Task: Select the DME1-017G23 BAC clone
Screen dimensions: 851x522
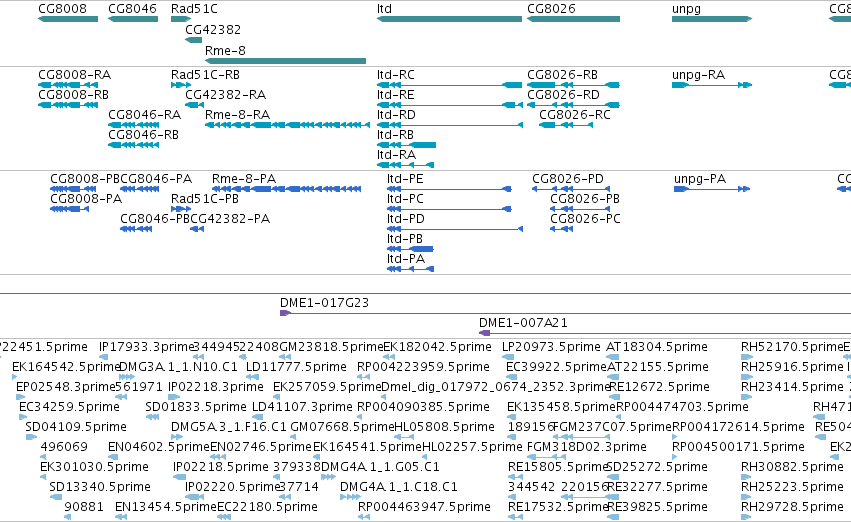Action: (565, 313)
